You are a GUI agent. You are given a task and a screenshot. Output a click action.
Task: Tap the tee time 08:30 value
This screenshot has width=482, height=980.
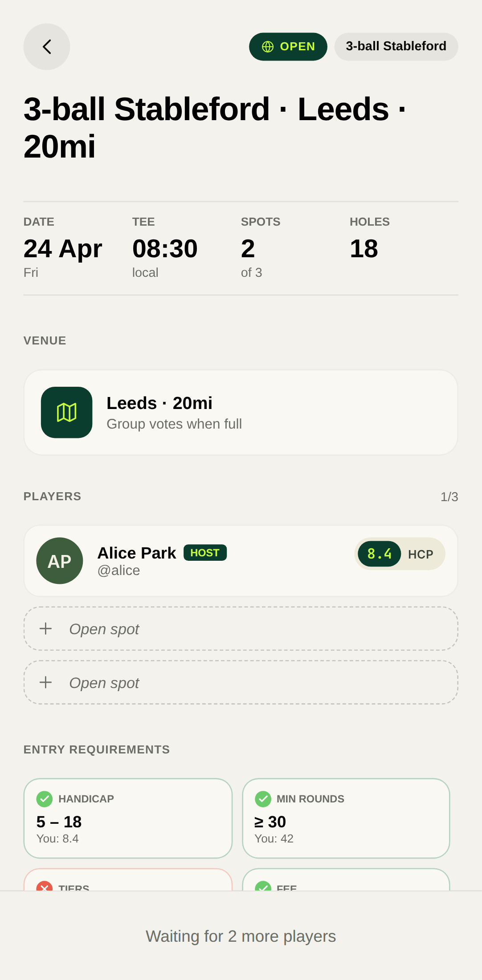click(x=165, y=248)
